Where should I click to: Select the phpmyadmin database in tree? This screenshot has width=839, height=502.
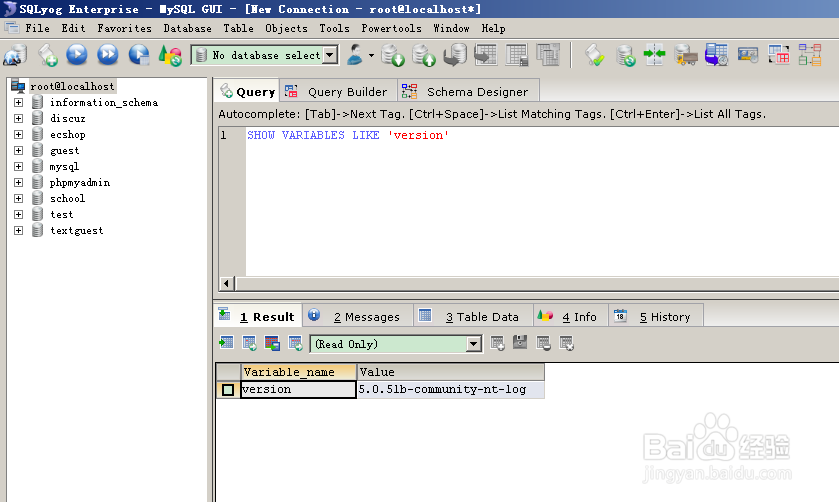coord(80,182)
